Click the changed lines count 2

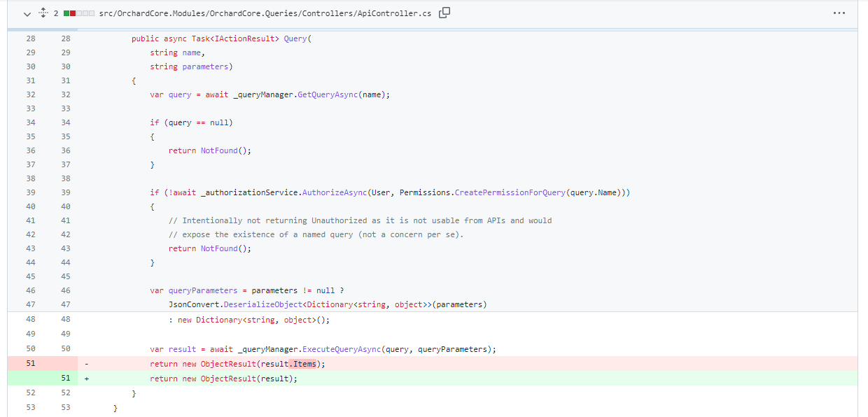pos(56,13)
